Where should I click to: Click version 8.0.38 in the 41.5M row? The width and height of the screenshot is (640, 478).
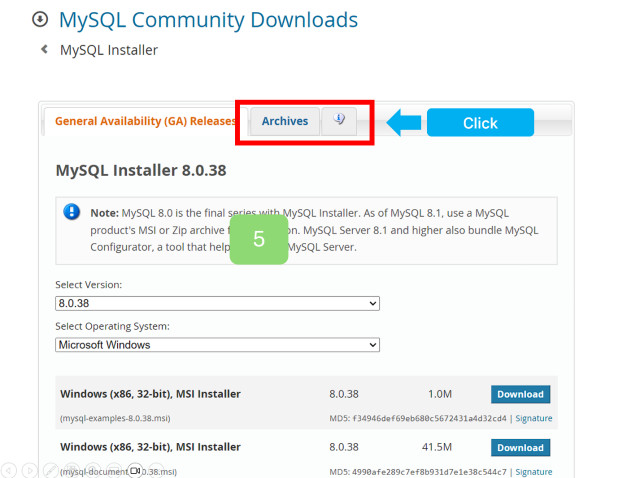tap(344, 447)
